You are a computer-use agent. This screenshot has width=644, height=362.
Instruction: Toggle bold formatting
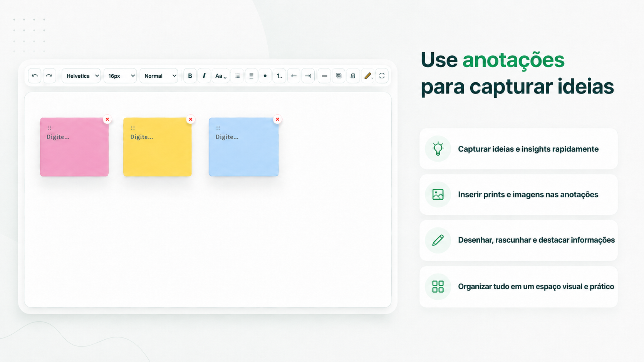pos(190,76)
